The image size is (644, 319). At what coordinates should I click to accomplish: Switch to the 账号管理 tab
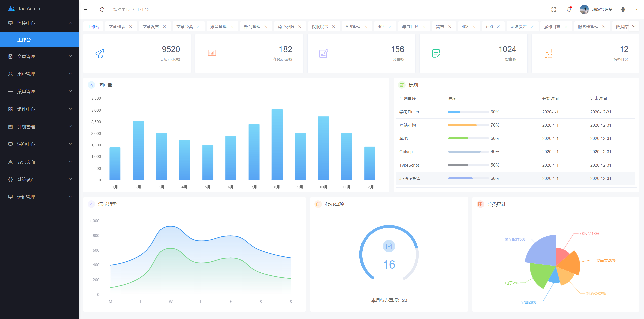218,27
